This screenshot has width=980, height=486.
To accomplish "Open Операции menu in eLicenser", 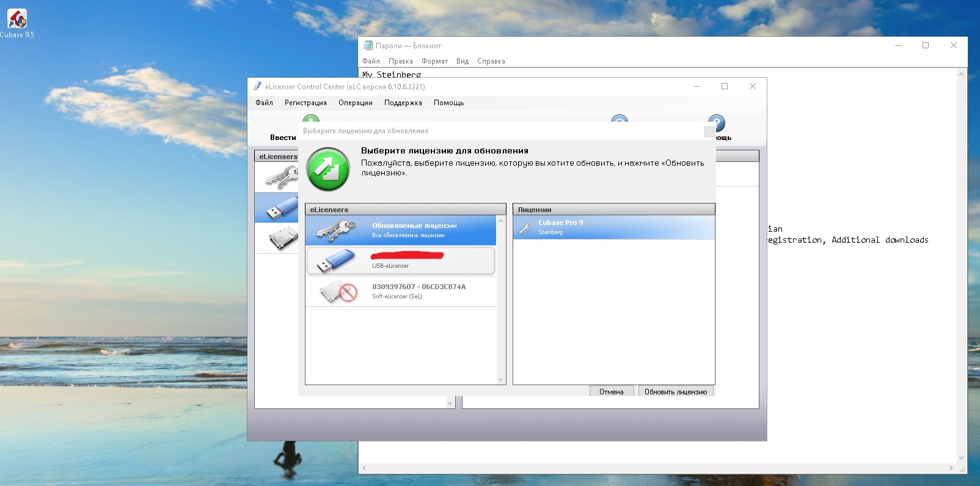I will [356, 103].
